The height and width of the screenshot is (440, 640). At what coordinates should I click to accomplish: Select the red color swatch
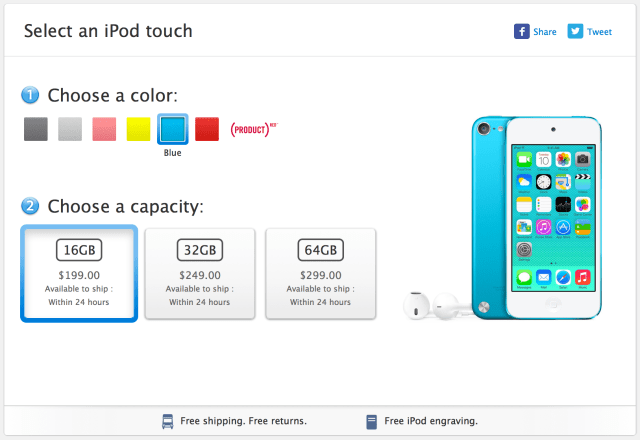tap(207, 130)
